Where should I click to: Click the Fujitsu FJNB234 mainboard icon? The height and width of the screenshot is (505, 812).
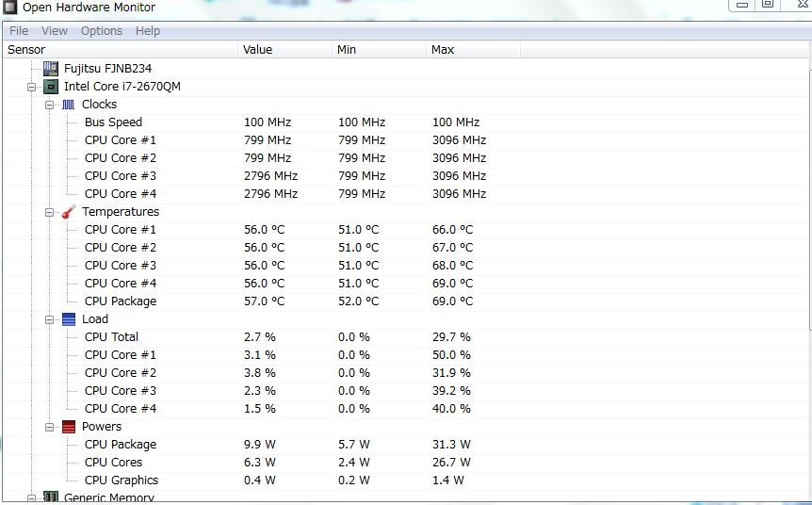(x=51, y=69)
